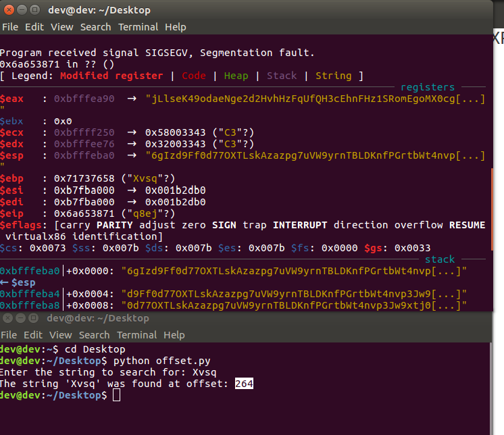The image size is (504, 435).
Task: Click the 'cd Desktop' command text
Action: pyautogui.click(x=95, y=349)
